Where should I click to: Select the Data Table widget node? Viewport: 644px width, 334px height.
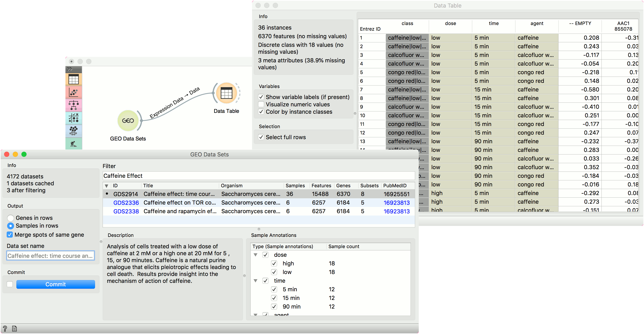226,93
